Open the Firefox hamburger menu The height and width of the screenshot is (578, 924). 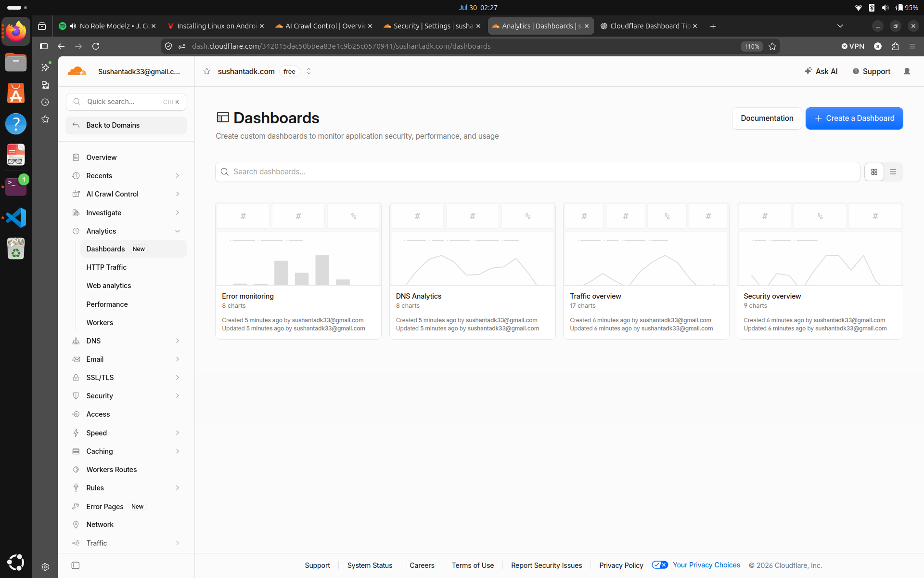point(912,46)
